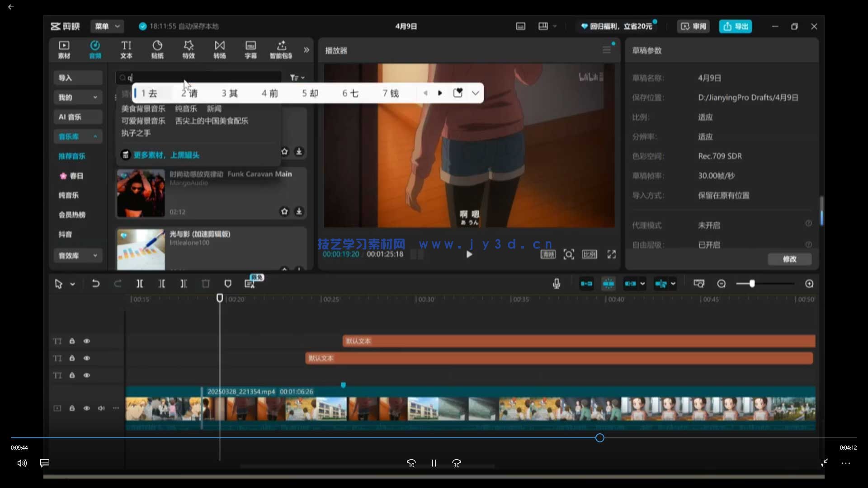Open the selection tool mode dropdown arrow
Screen dimensions: 868x488
click(x=72, y=284)
